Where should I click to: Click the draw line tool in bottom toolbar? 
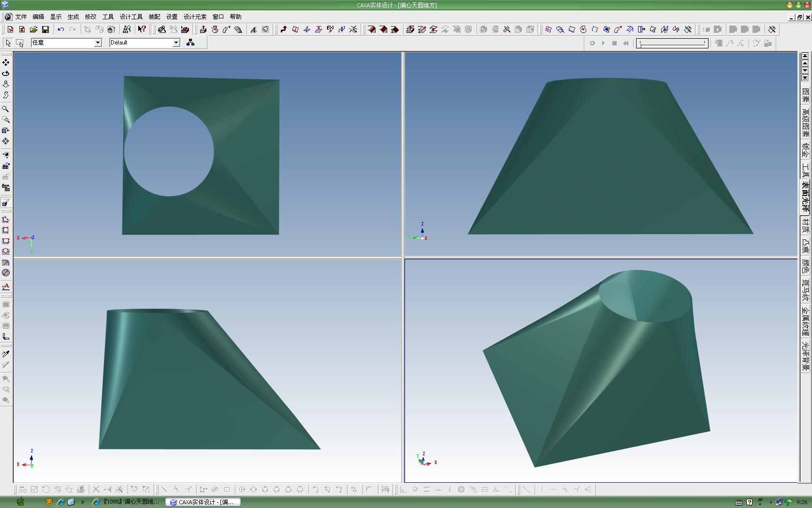[164, 490]
